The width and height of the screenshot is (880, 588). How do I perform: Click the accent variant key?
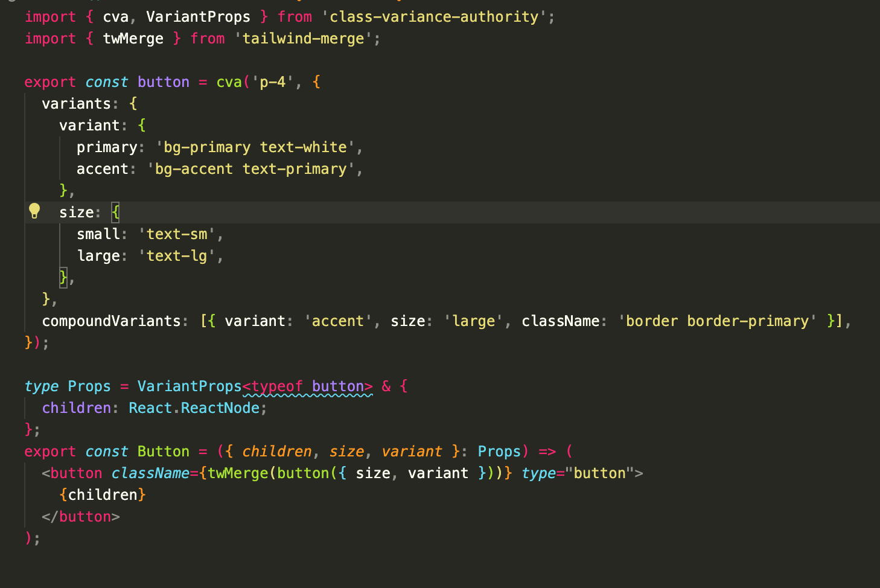pos(103,168)
